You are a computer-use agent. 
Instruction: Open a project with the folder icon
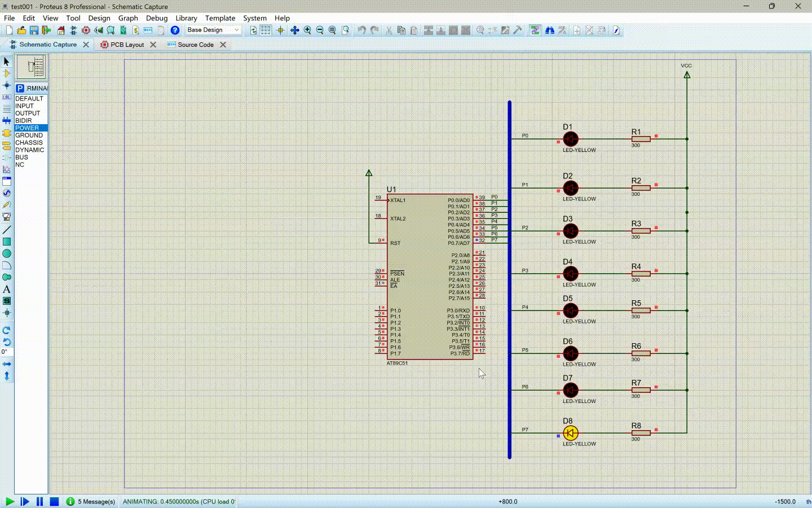(x=21, y=30)
